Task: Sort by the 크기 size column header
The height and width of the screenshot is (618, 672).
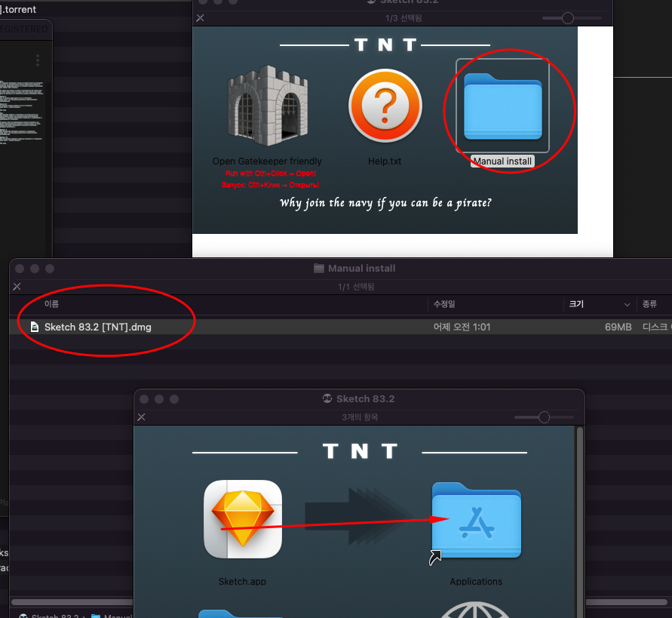Action: click(576, 304)
